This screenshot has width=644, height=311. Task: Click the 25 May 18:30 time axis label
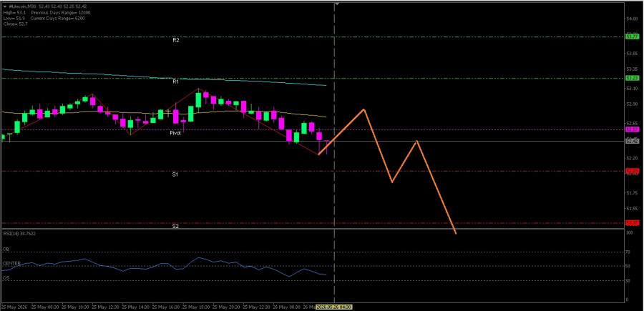pyautogui.click(x=197, y=307)
